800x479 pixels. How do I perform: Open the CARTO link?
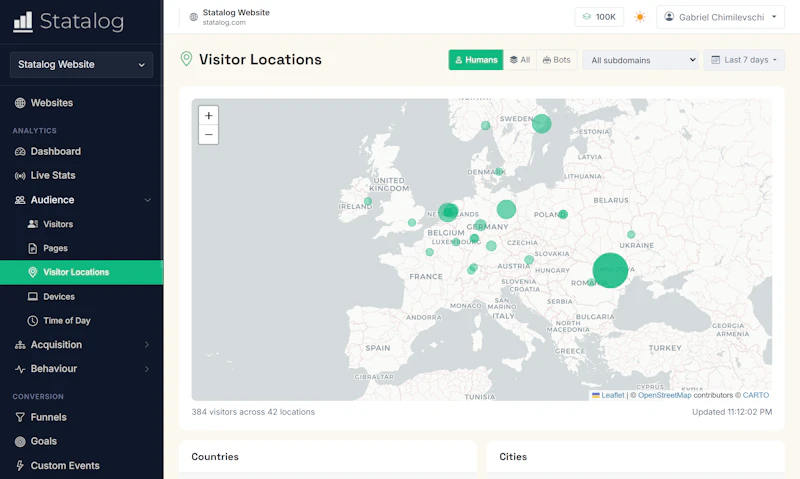(756, 395)
